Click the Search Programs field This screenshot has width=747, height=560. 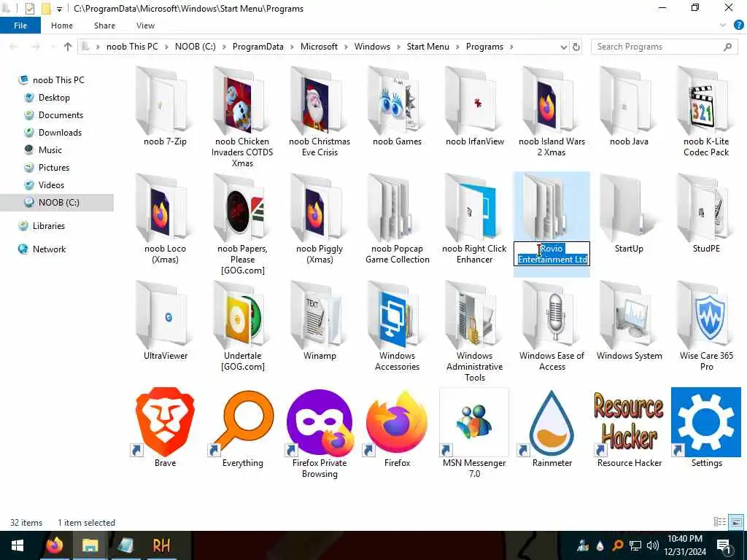(x=664, y=47)
